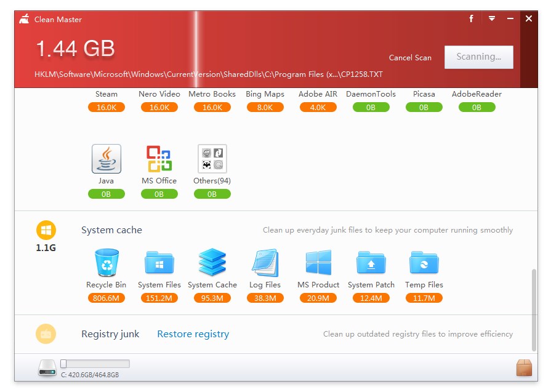Viewport: 551px width, 392px height.
Task: Click the Adobe AIR 4.0K badge
Action: pos(318,107)
